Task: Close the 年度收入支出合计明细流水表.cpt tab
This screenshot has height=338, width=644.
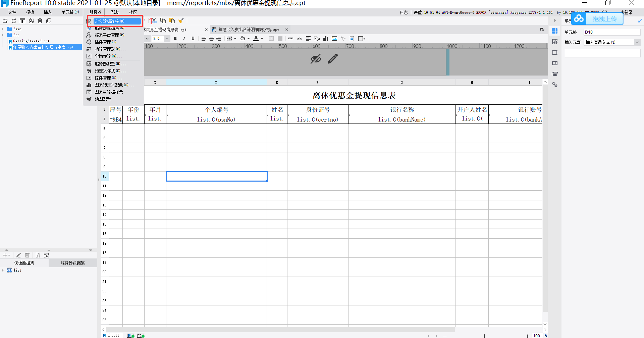Action: 287,30
